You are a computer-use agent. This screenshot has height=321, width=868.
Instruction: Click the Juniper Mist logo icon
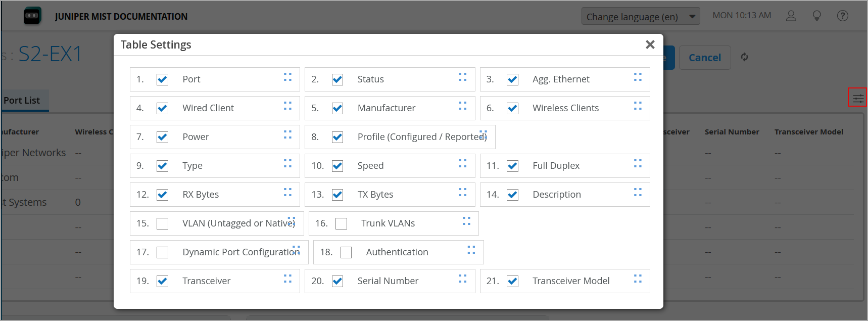(x=32, y=16)
